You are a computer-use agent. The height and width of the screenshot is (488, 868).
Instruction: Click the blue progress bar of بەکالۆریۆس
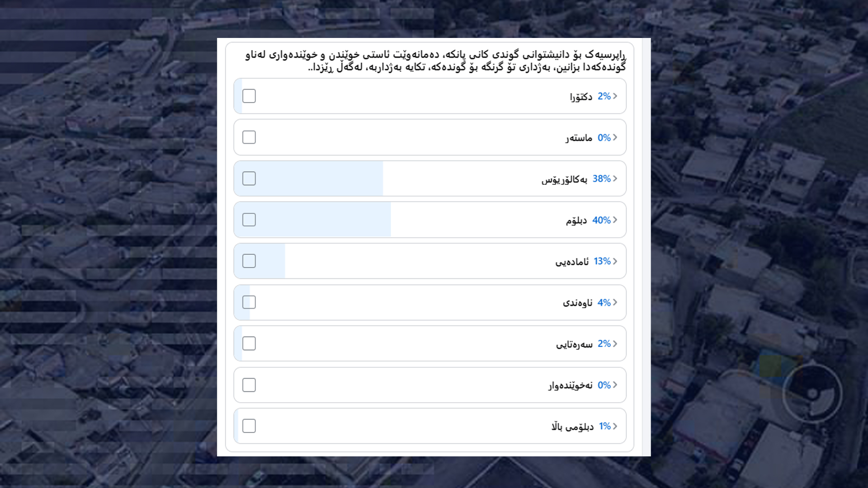pos(316,178)
